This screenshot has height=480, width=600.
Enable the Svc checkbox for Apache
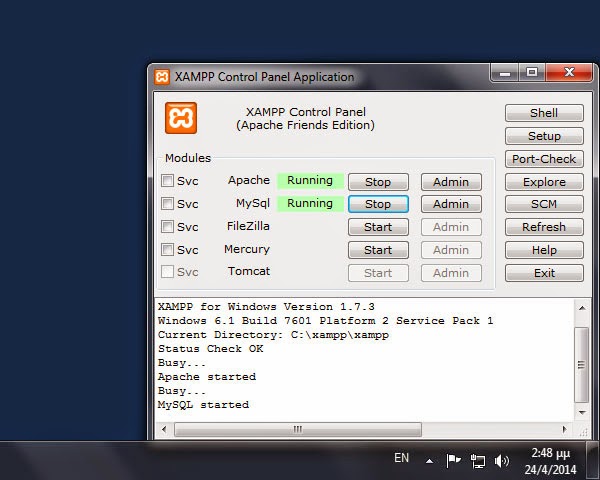point(167,181)
